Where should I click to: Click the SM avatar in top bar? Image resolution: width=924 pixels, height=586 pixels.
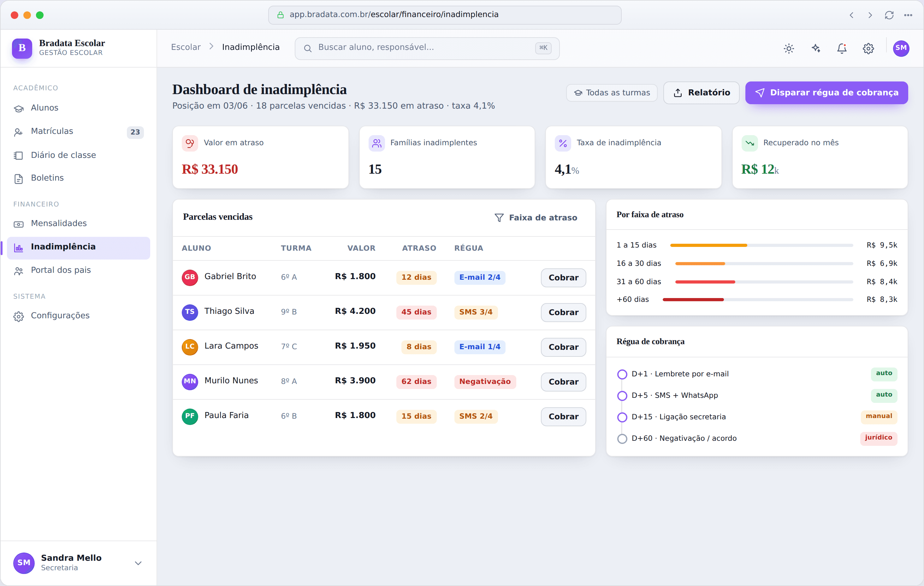(901, 48)
